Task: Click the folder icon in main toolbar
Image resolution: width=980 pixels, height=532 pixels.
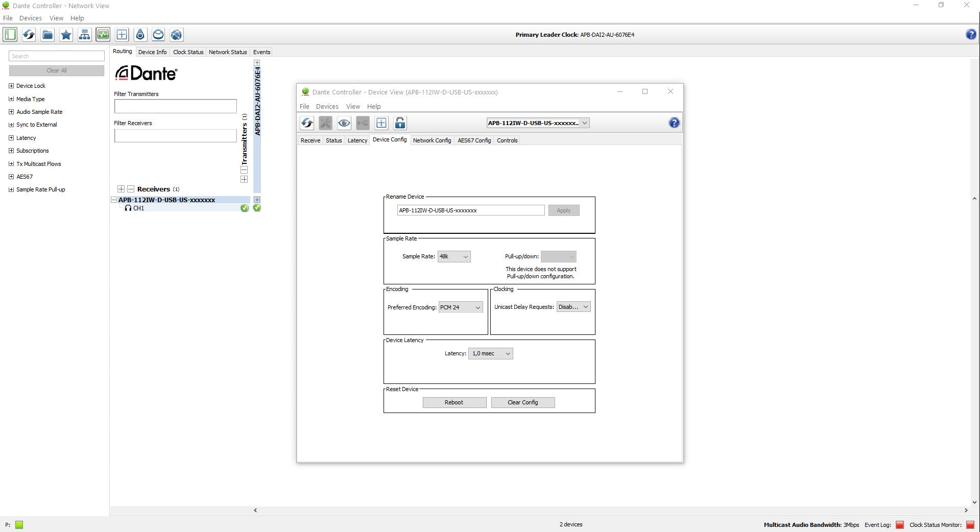Action: [x=47, y=35]
